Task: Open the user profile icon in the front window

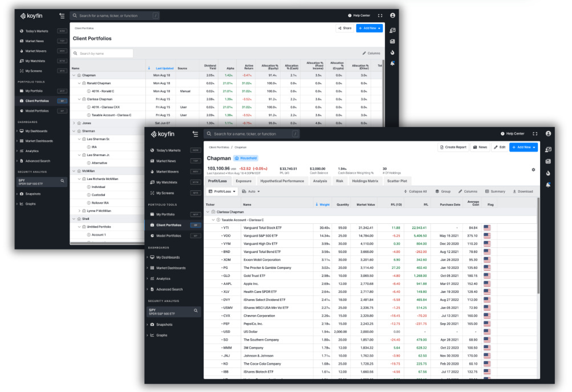Action: [548, 134]
